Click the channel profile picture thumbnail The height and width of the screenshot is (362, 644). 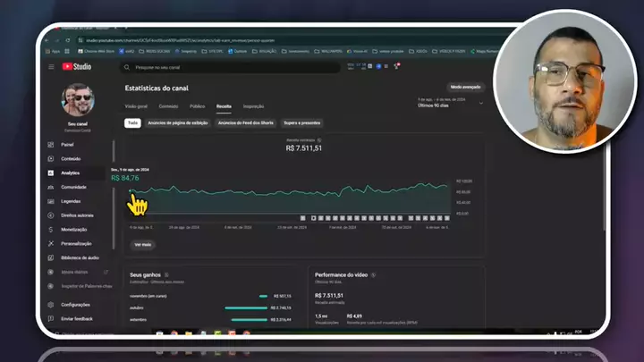[x=77, y=101]
